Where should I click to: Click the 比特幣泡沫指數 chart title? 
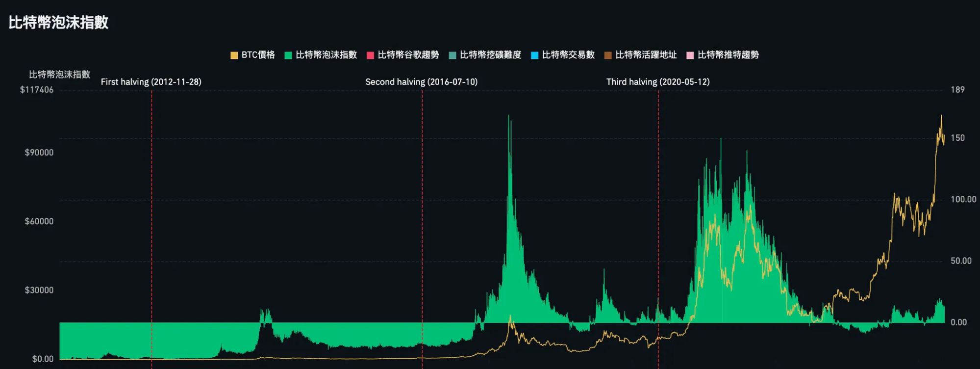pos(58,23)
